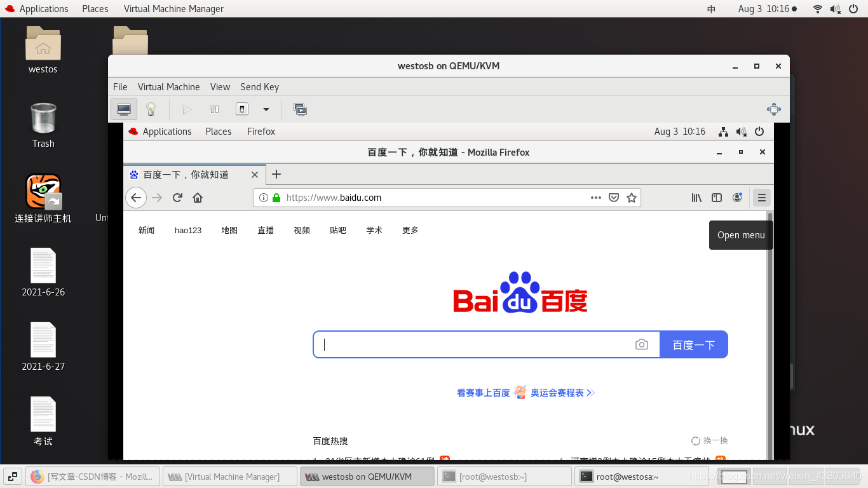Screen dimensions: 868x488
Task: Click 换一换 refresh hot search
Action: 710,440
